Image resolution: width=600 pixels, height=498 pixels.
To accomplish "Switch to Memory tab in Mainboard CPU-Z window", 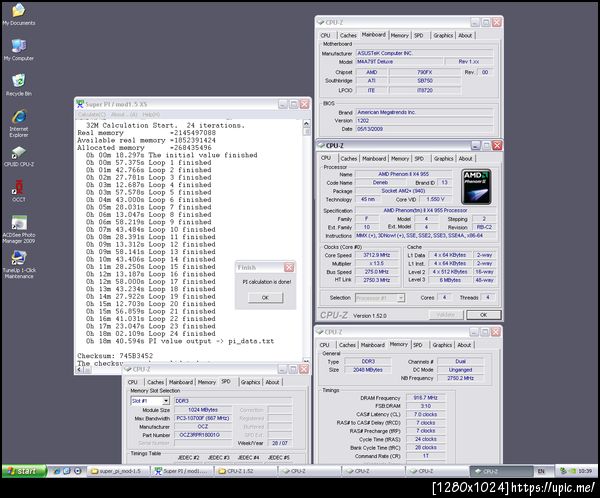I will 399,35.
